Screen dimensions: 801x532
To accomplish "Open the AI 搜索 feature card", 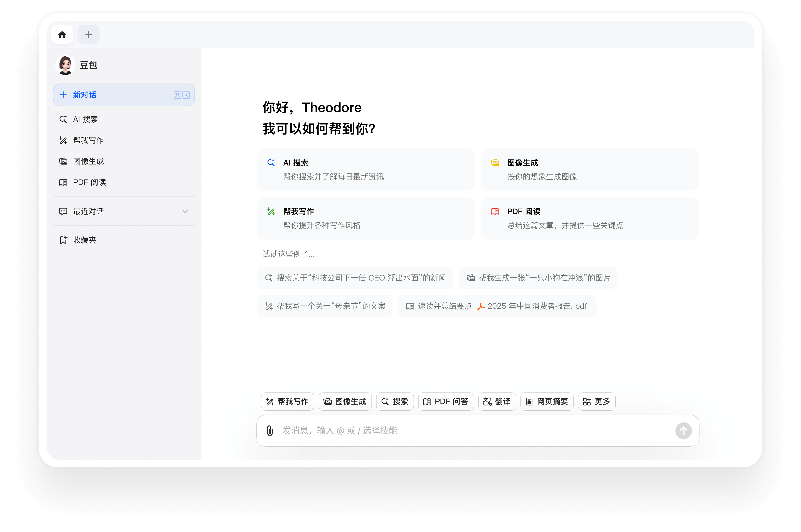I will pyautogui.click(x=366, y=170).
